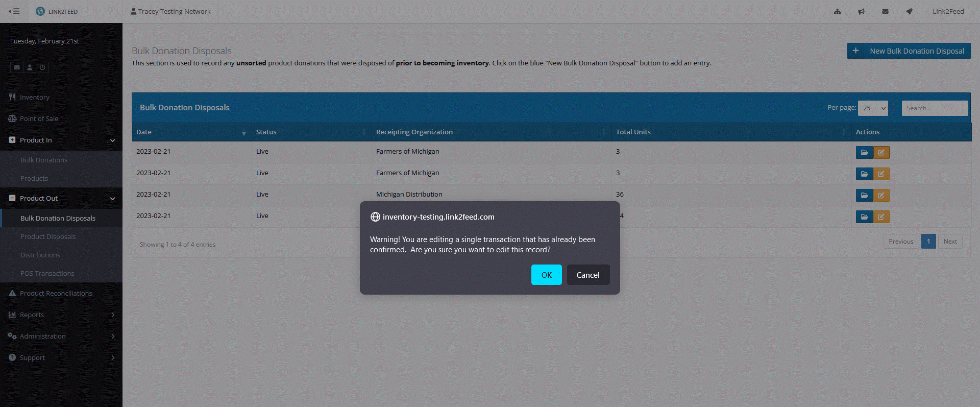
Task: Open POS Transactions in the sidebar
Action: [47, 273]
